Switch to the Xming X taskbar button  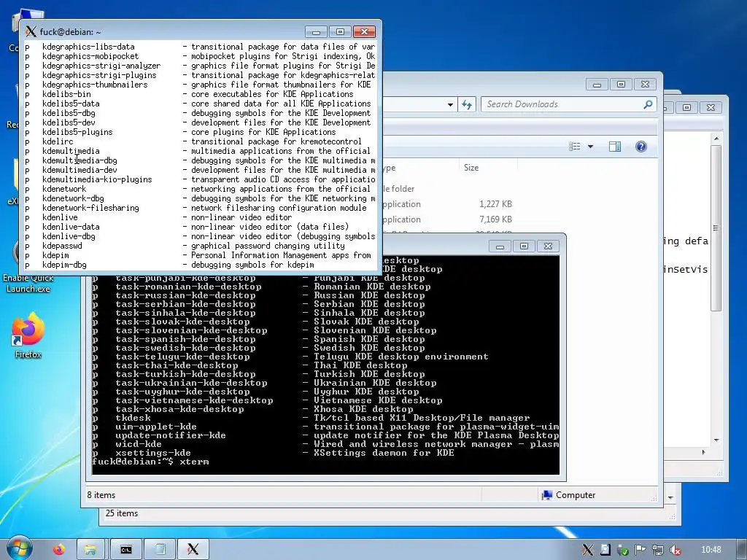click(193, 550)
